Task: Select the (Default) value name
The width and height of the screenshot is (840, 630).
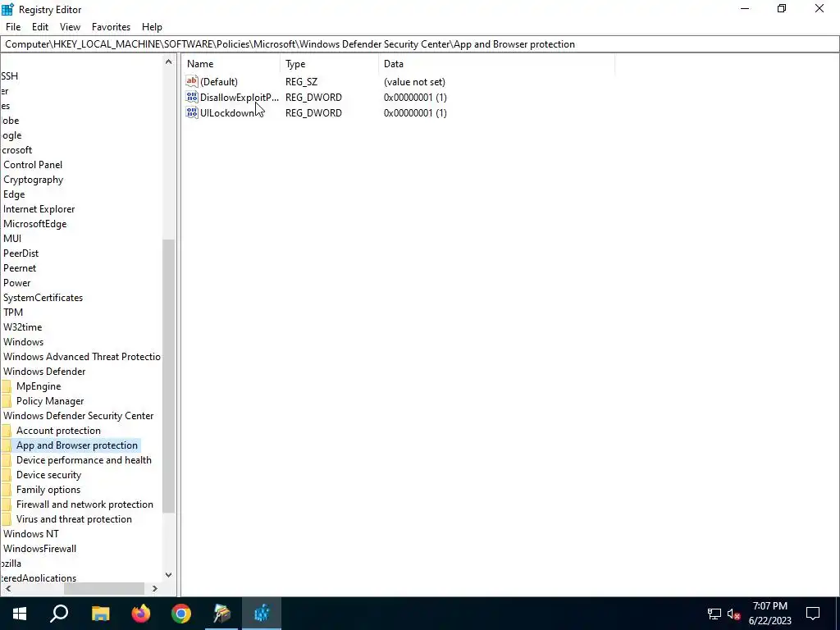Action: [218, 82]
